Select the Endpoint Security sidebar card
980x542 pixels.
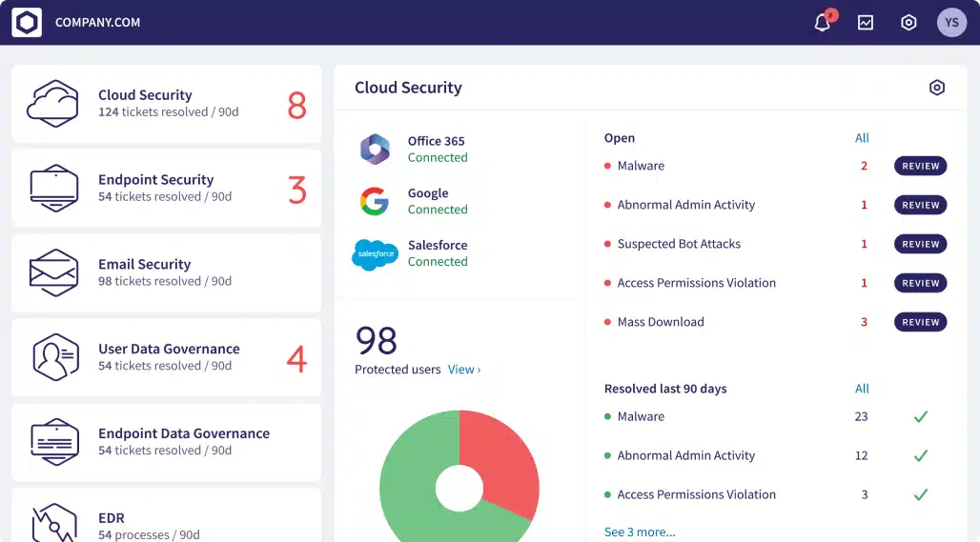(x=166, y=188)
